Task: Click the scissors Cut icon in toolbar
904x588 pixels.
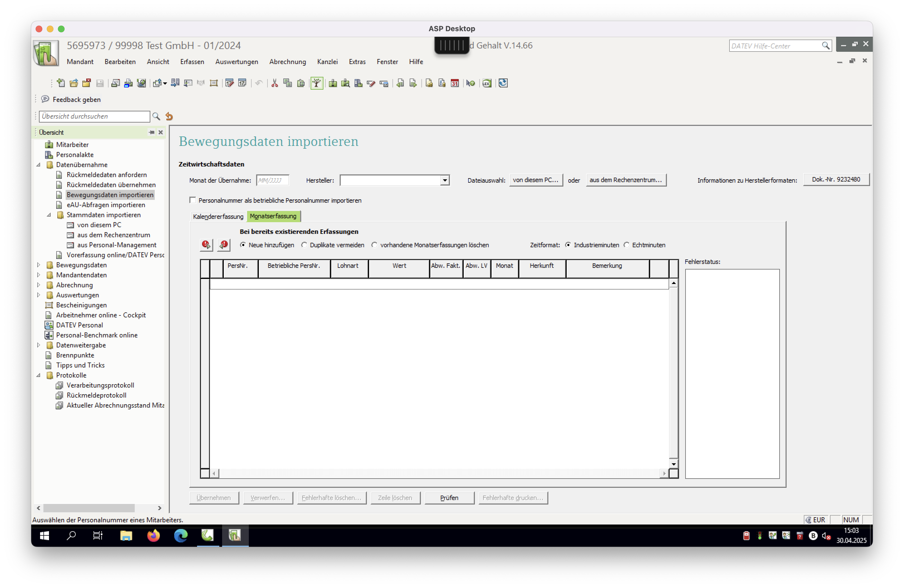Action: point(275,83)
